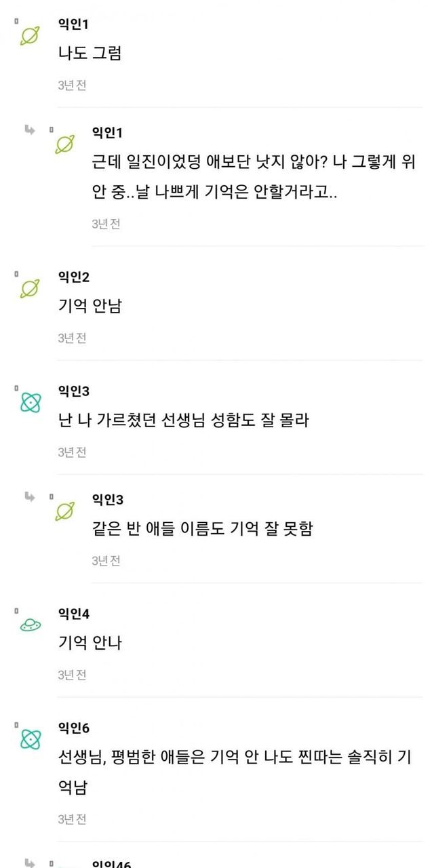Click 익인2's green planet avatar
Viewport: 434px width, 868px height.
30,288
